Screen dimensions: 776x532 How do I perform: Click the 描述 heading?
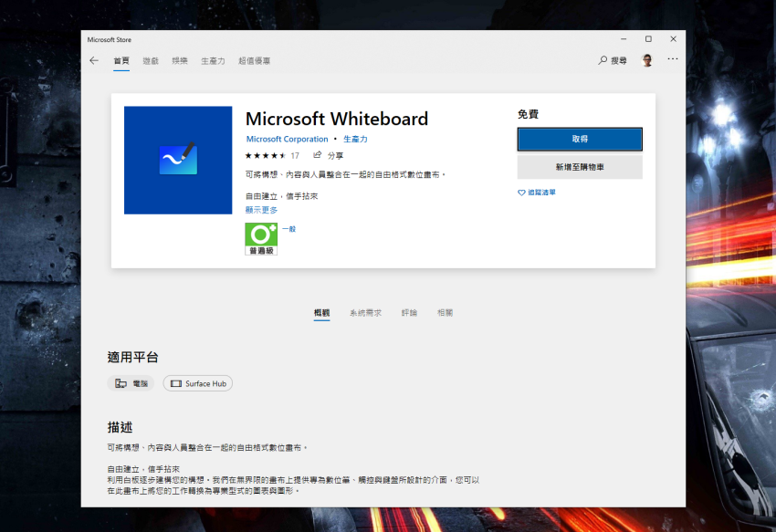(121, 427)
